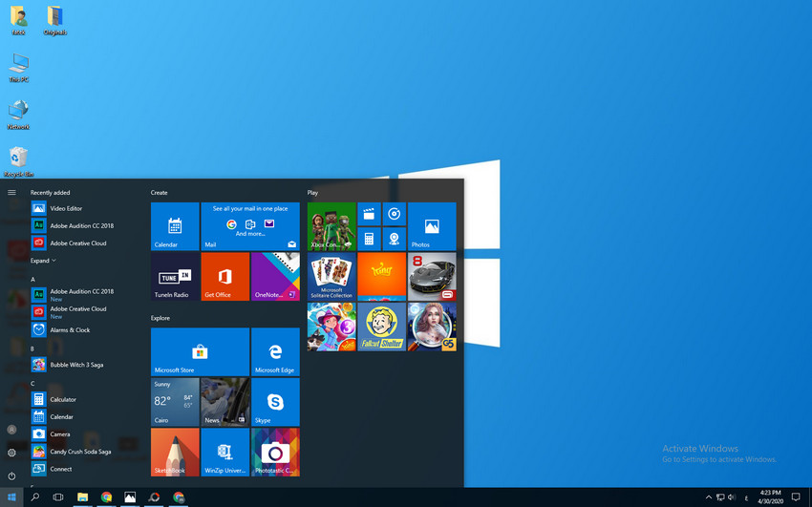The image size is (812, 507).
Task: Expand the Start menu hamburger
Action: pyautogui.click(x=11, y=193)
